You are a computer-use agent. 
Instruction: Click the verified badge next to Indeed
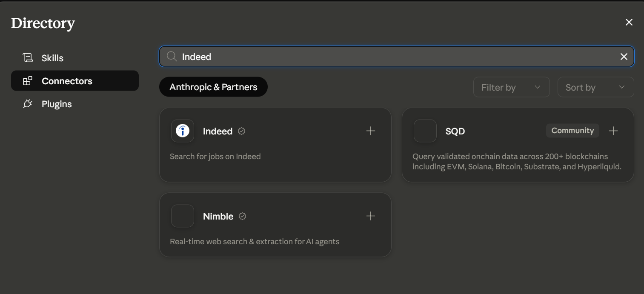coord(241,131)
